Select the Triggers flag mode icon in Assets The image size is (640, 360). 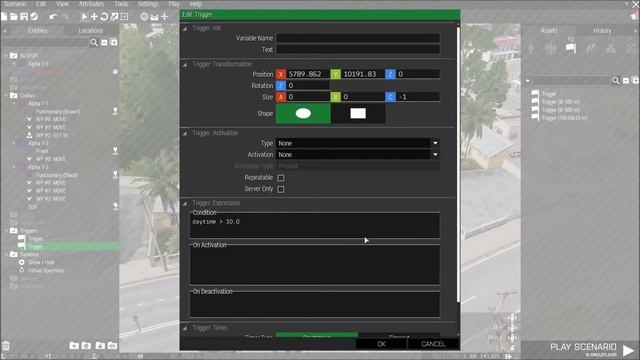571,48
